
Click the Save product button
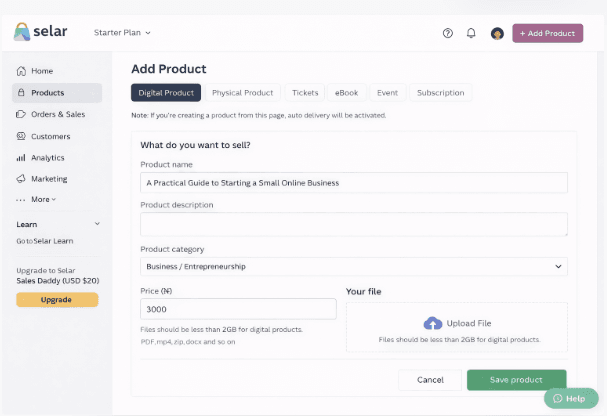tap(516, 380)
